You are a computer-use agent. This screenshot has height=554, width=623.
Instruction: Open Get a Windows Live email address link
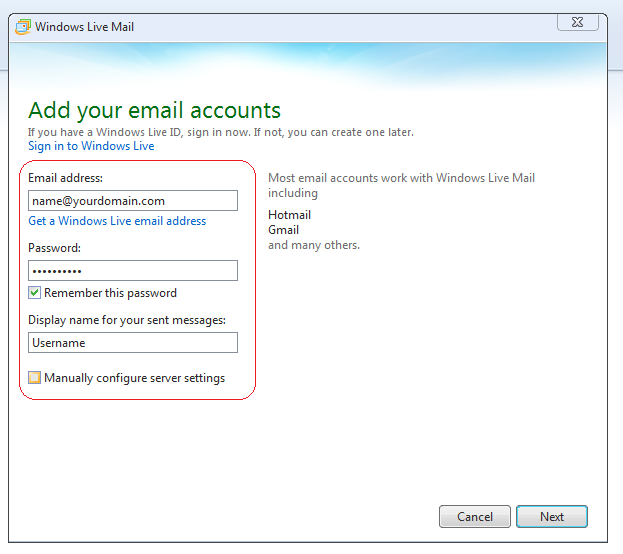(117, 221)
